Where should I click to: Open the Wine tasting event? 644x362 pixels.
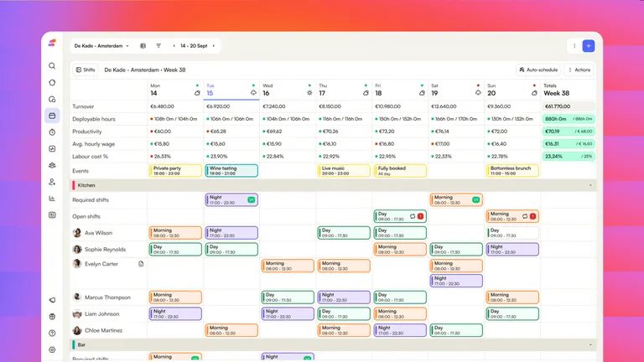[231, 171]
